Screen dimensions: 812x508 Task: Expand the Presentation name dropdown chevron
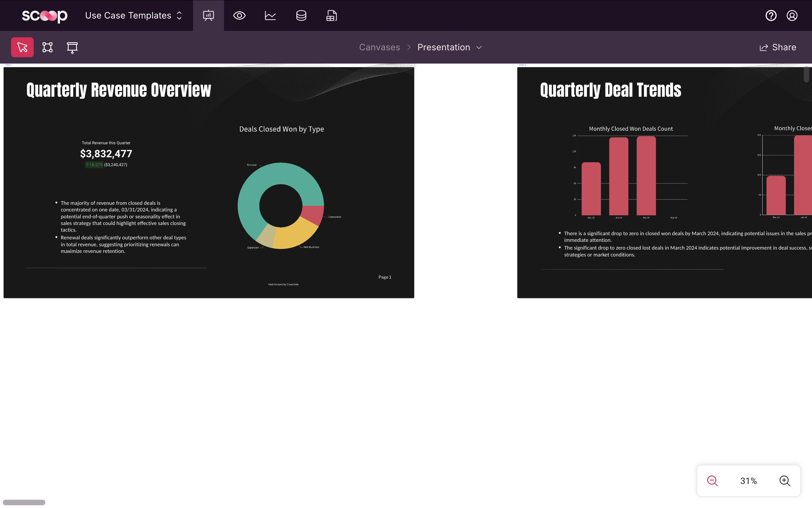[479, 47]
